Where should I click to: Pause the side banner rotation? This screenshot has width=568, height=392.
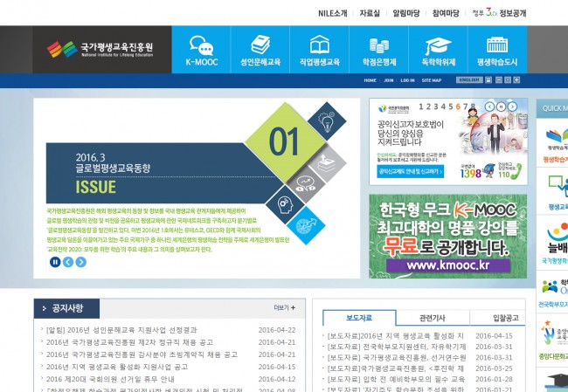pyautogui.click(x=501, y=107)
